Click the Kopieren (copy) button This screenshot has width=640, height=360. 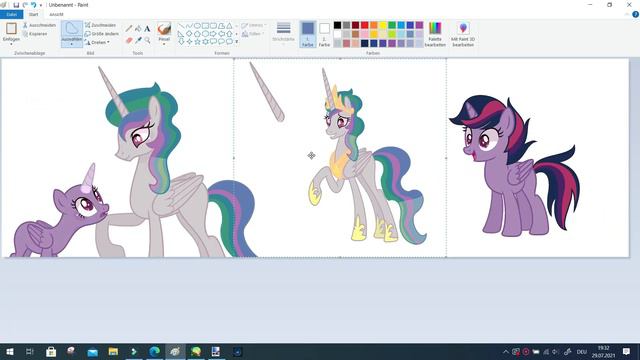(x=35, y=34)
